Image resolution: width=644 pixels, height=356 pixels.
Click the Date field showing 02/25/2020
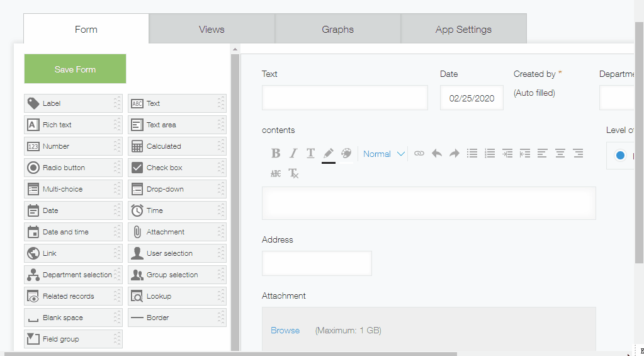tap(472, 98)
